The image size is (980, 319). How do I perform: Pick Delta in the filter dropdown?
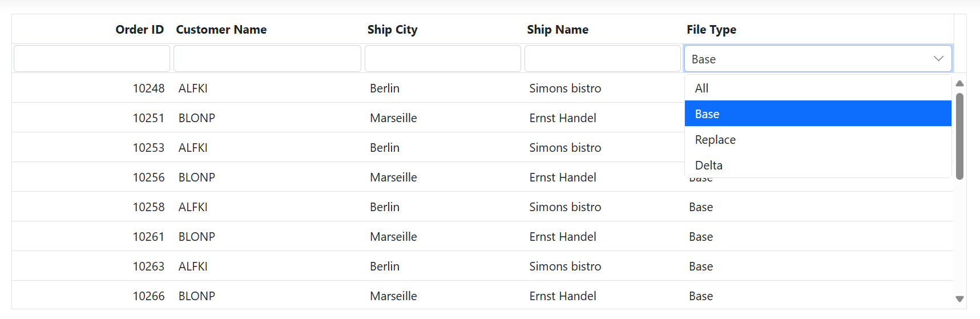(x=818, y=165)
